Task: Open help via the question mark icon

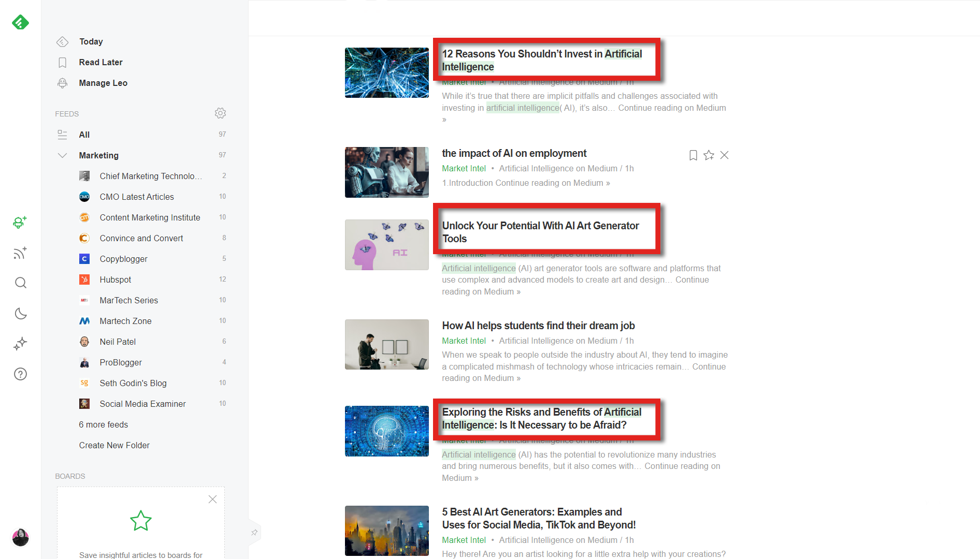Action: tap(20, 374)
